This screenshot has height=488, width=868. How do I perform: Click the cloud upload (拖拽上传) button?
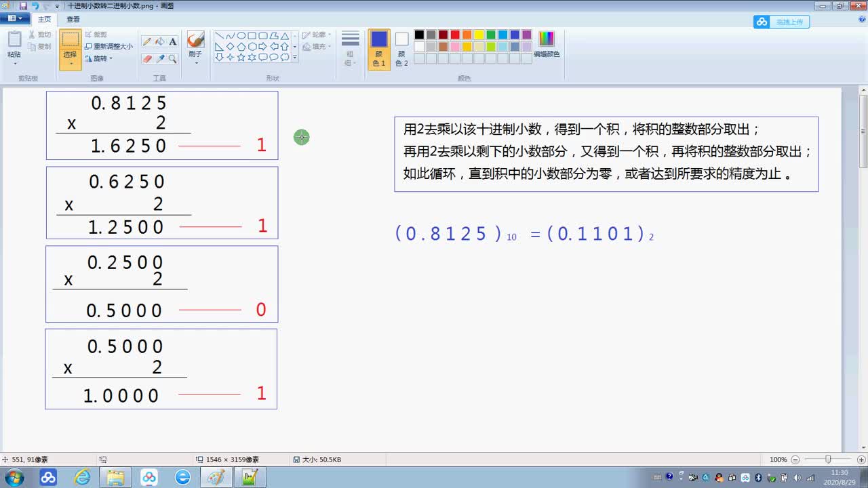tap(781, 22)
